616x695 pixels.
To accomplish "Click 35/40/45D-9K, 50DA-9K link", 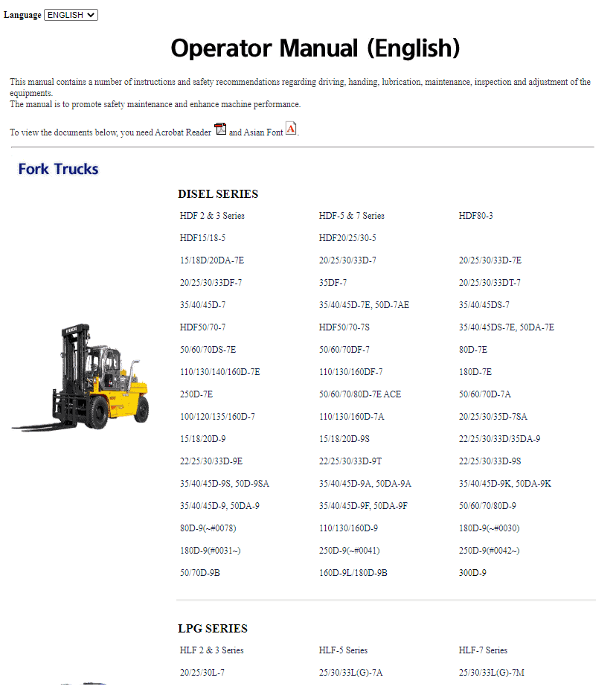I will click(x=504, y=484).
